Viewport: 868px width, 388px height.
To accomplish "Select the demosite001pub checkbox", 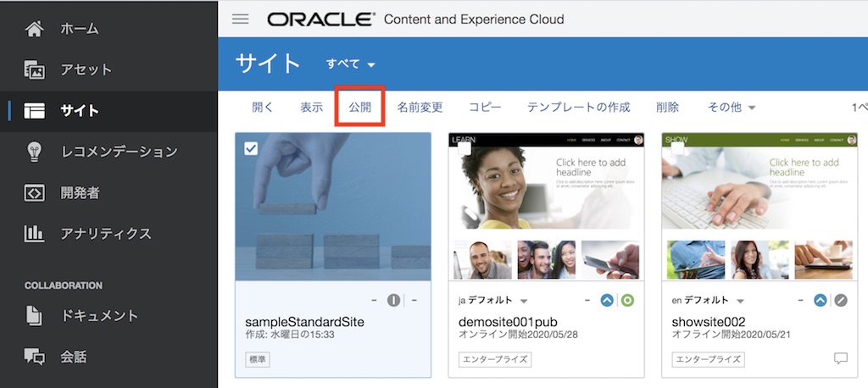I will click(x=464, y=149).
